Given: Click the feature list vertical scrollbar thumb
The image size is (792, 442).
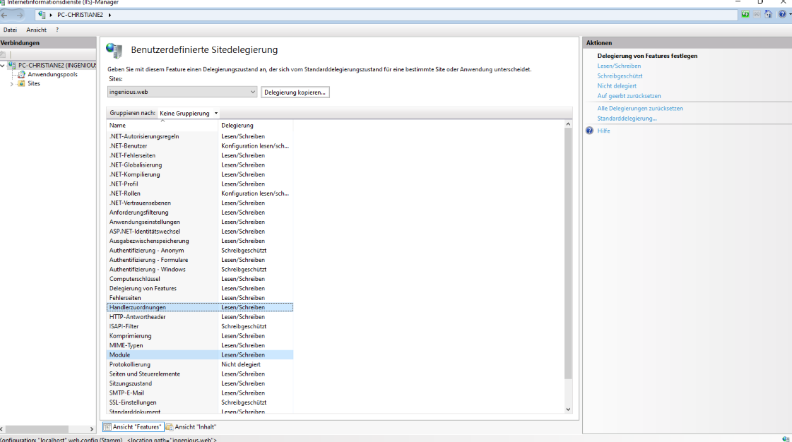Looking at the screenshot, I should click(568, 253).
